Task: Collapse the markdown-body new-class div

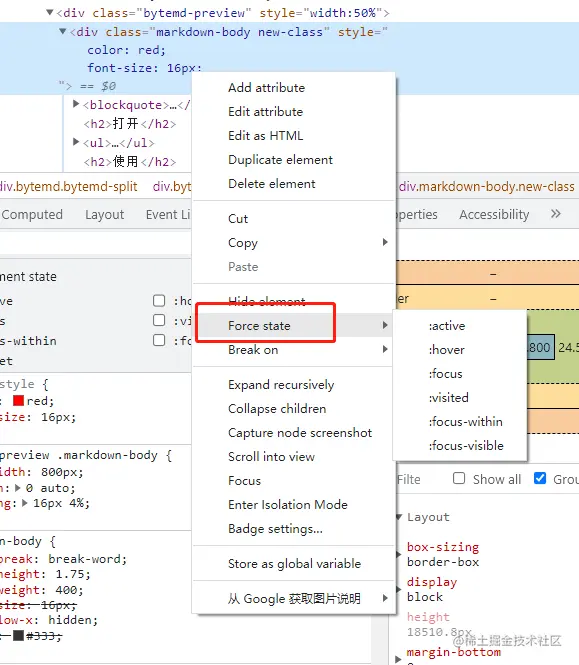Action: tap(63, 32)
